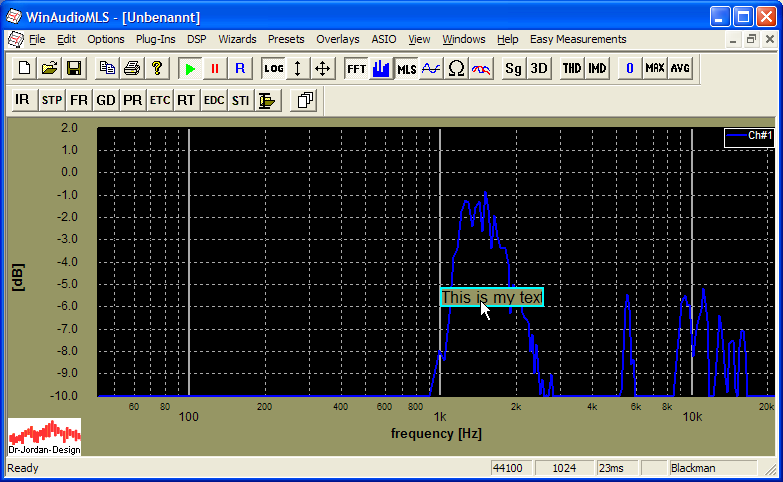This screenshot has width=783, height=482.
Task: Click the THD distortion button
Action: coord(571,68)
